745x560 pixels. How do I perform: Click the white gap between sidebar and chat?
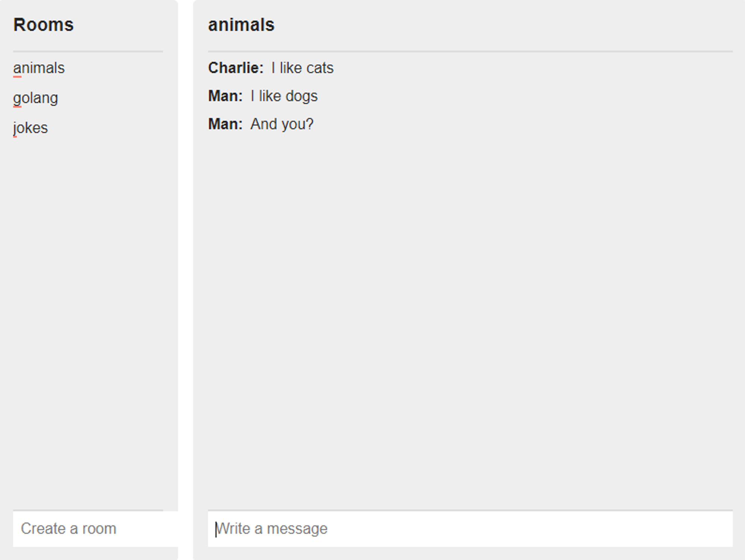[186, 279]
